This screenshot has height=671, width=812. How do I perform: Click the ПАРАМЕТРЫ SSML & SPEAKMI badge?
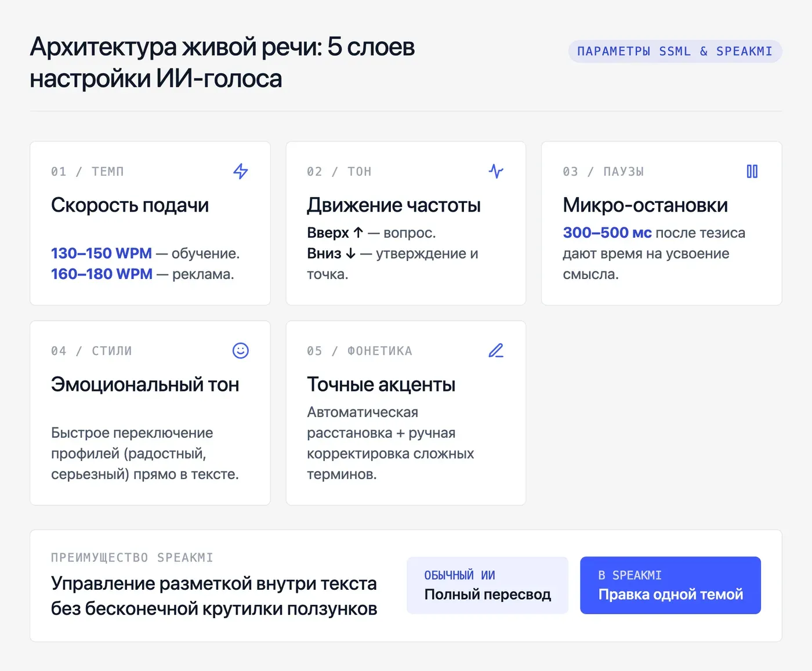click(675, 51)
